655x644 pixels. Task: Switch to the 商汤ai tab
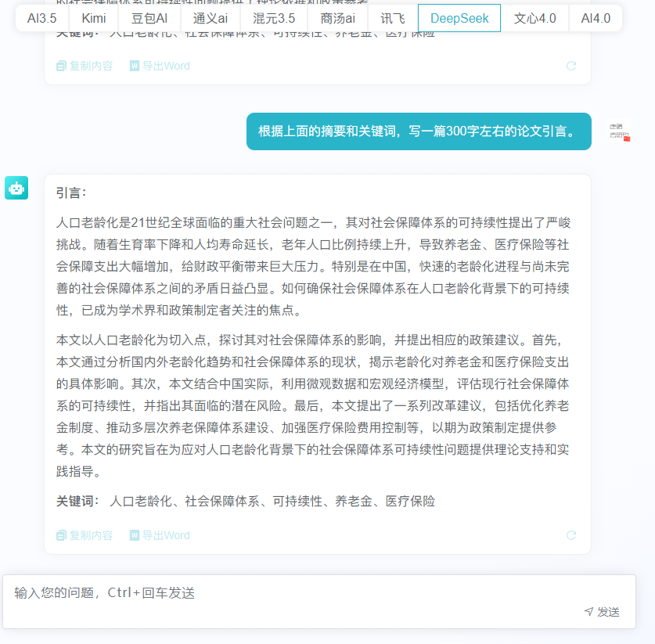point(337,18)
